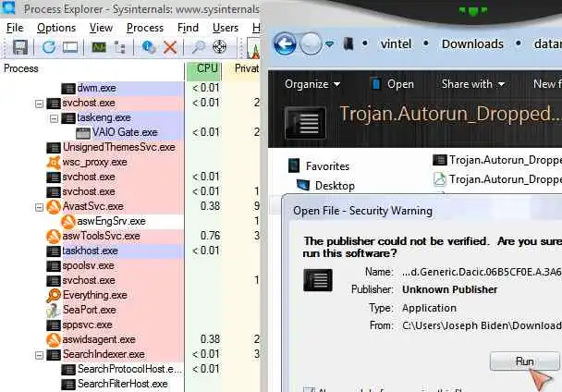Click the computer icon in Explorer address bar
The width and height of the screenshot is (562, 392).
(x=348, y=44)
